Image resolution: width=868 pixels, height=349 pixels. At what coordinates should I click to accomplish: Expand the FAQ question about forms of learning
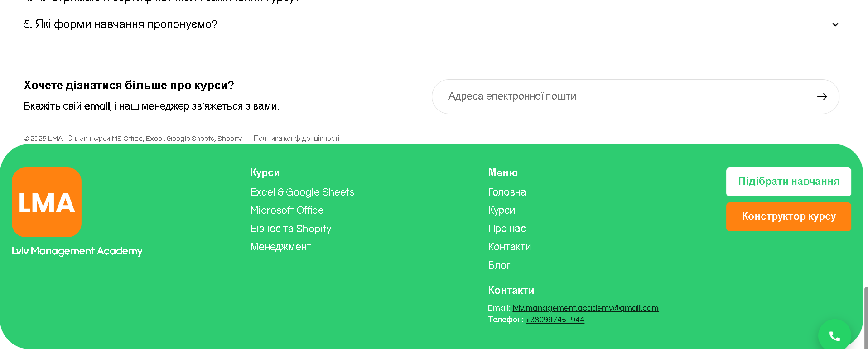121,24
